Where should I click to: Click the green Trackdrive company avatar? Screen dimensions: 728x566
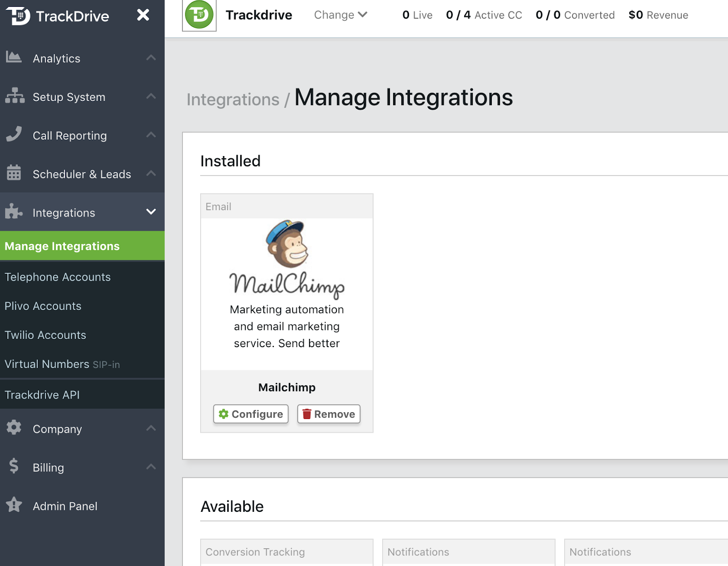point(199,15)
